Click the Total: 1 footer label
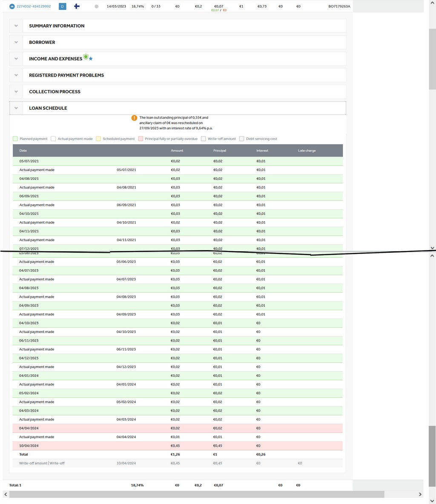 pyautogui.click(x=15, y=485)
